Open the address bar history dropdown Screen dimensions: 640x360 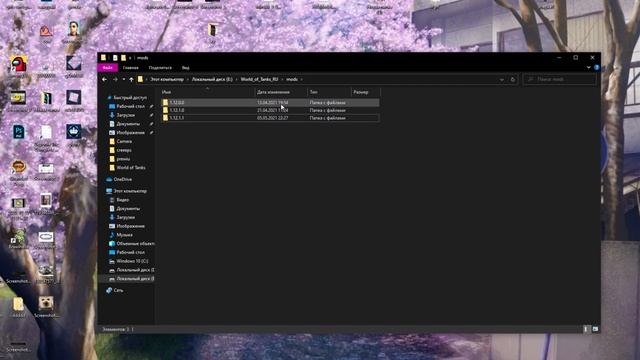pyautogui.click(x=502, y=79)
